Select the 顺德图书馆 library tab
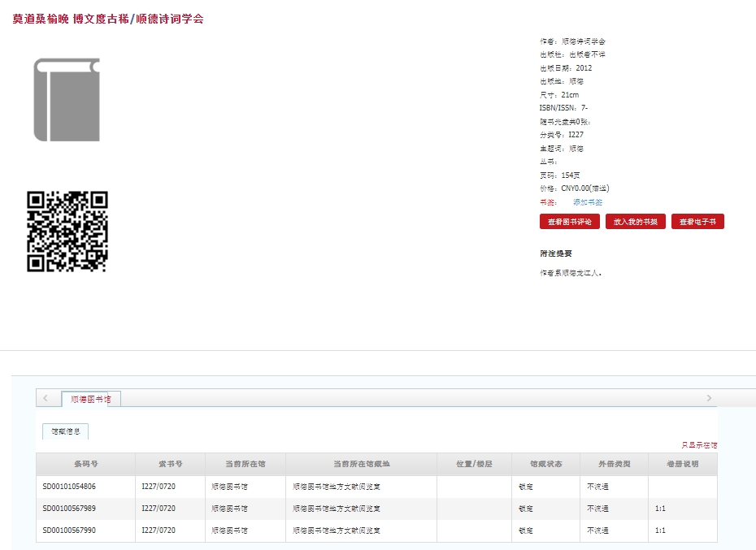756x550 pixels. (91, 399)
